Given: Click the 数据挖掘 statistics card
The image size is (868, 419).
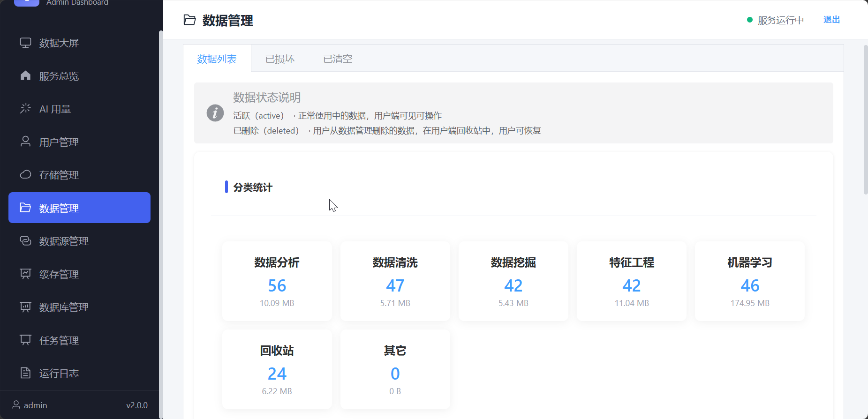Looking at the screenshot, I should click(x=513, y=281).
